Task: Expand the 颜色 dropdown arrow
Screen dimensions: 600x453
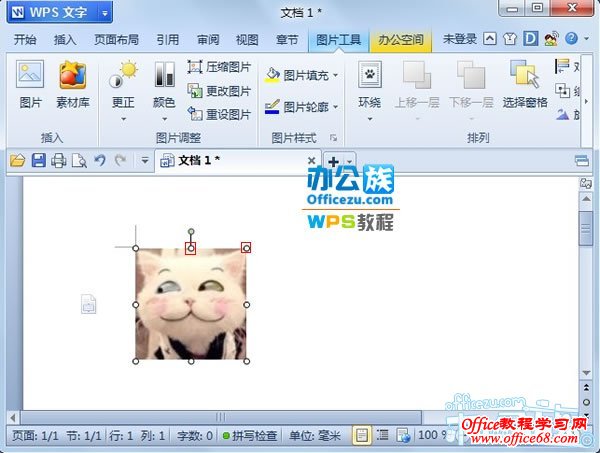Action: pyautogui.click(x=164, y=119)
